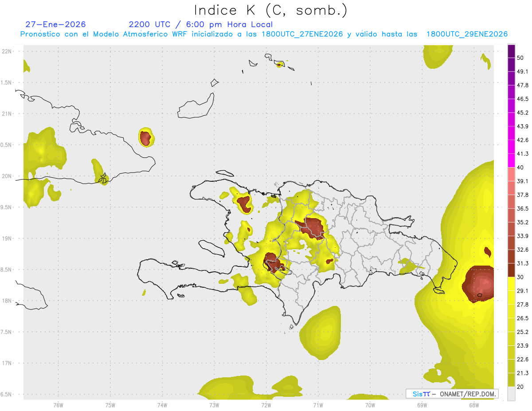Click the "72W" longitude label
532x411 pixels.
click(266, 405)
